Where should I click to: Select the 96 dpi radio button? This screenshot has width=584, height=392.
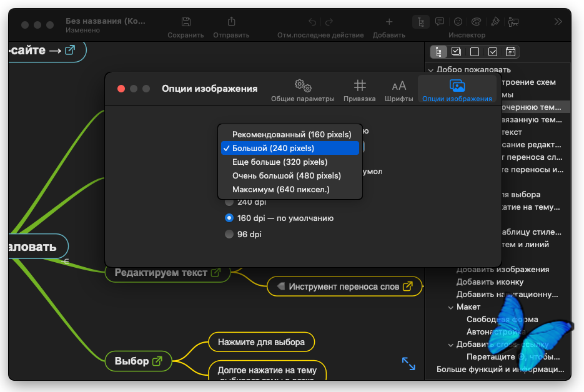[229, 234]
